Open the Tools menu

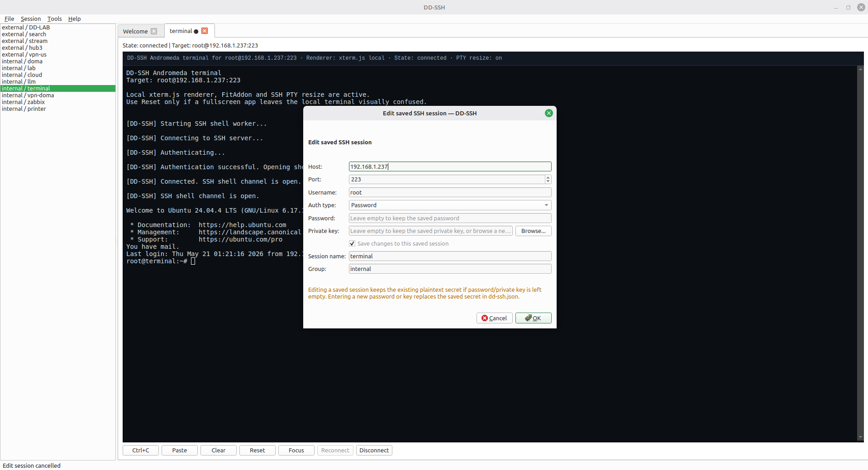(54, 19)
